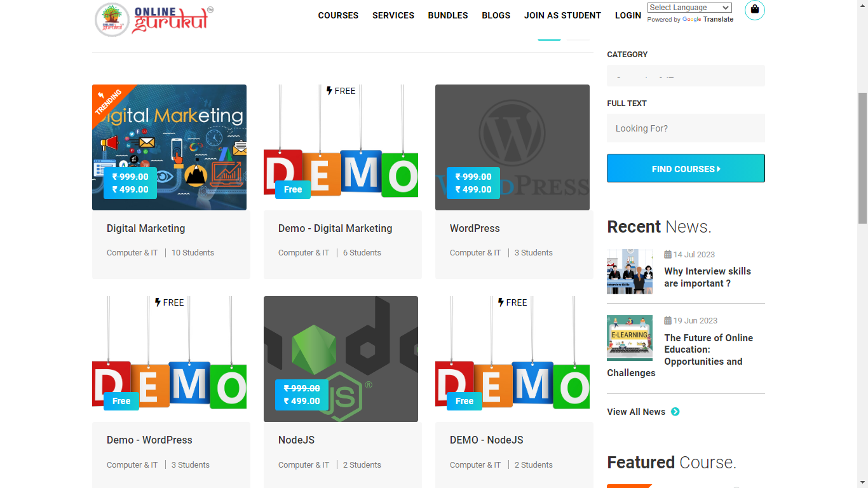Click the E-Learning news thumbnail image
Screen dimensions: 868x488
629,338
